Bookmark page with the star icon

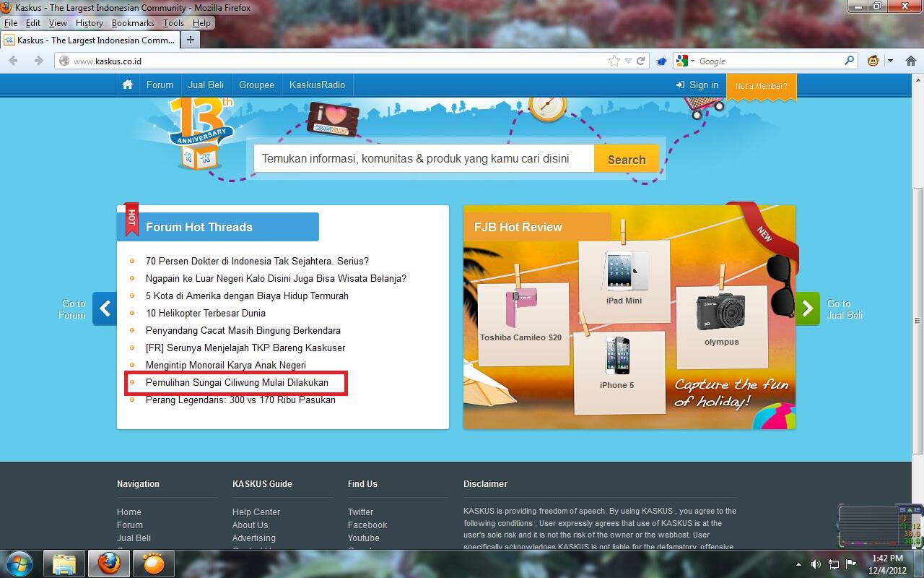[x=614, y=61]
